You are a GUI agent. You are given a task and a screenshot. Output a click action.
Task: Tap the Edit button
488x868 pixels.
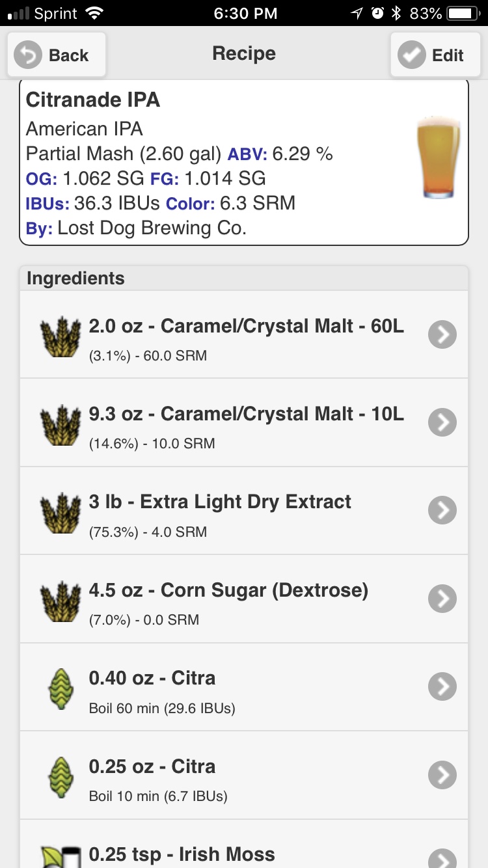(435, 55)
